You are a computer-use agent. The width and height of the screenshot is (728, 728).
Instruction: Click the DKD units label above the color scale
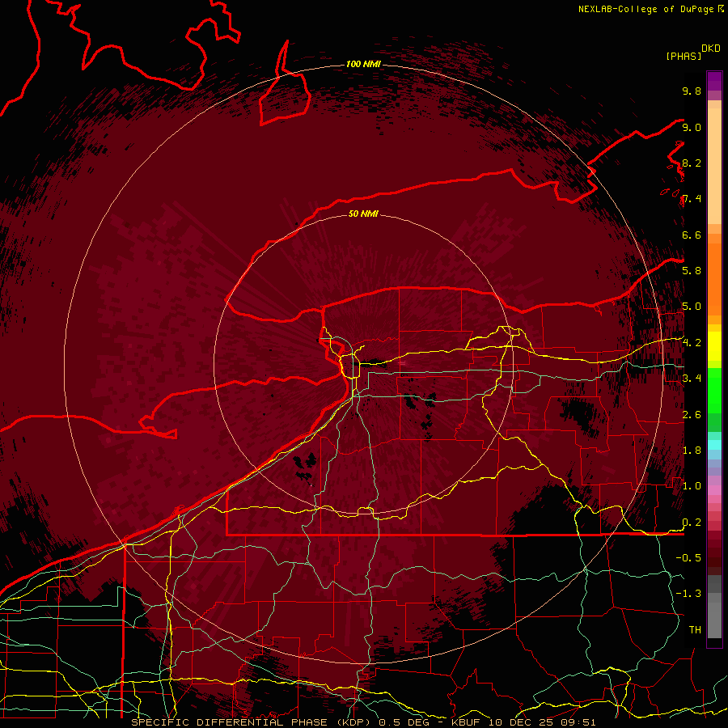tap(710, 49)
